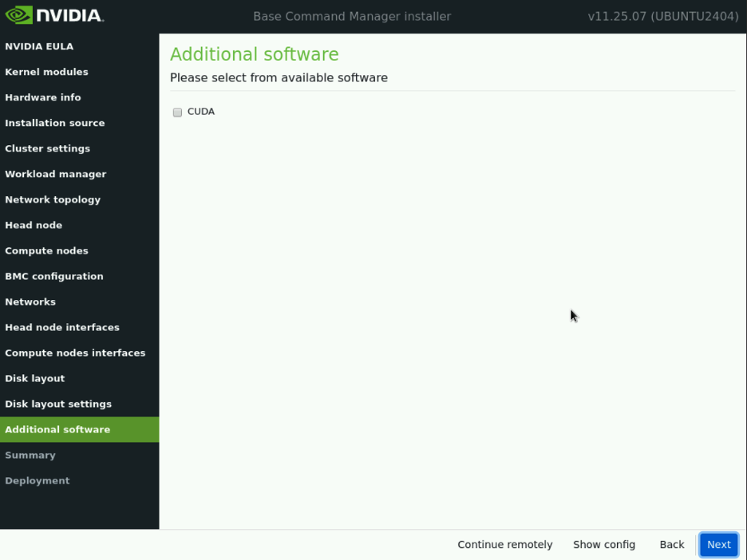
Task: Open Head node interfaces step
Action: pos(62,327)
